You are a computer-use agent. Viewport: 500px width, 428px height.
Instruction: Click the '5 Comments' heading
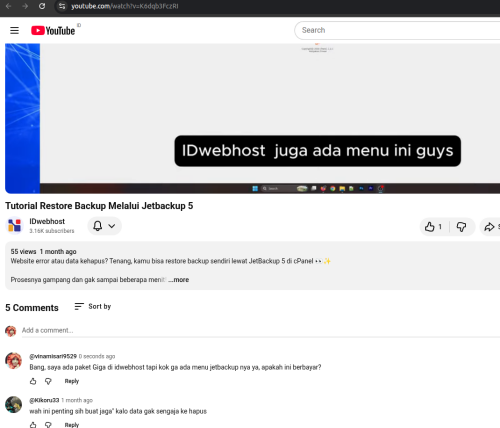pyautogui.click(x=32, y=308)
